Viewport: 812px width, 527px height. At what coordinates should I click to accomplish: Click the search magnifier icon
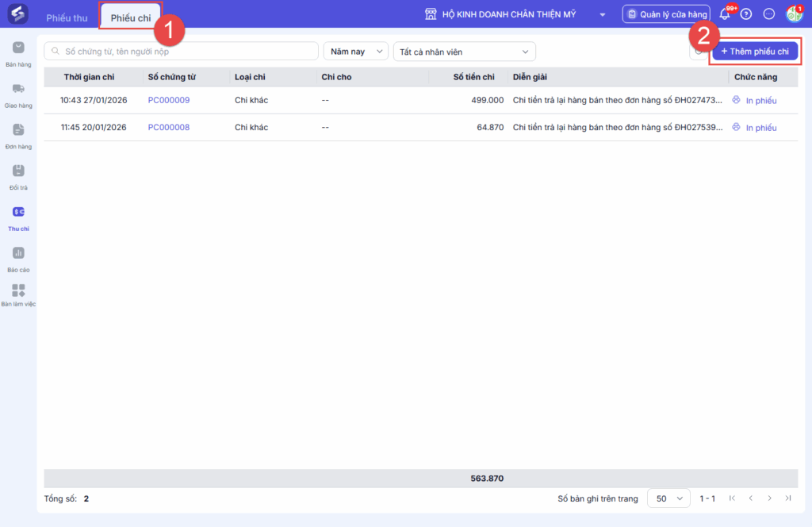(x=56, y=52)
